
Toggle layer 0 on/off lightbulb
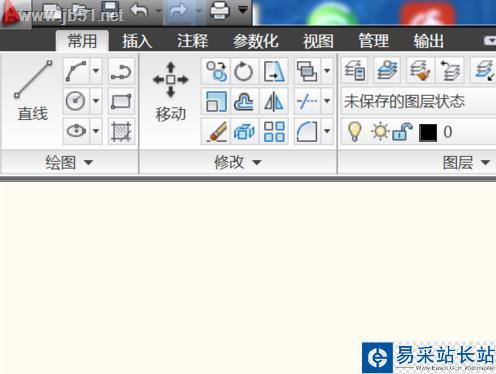tap(354, 132)
